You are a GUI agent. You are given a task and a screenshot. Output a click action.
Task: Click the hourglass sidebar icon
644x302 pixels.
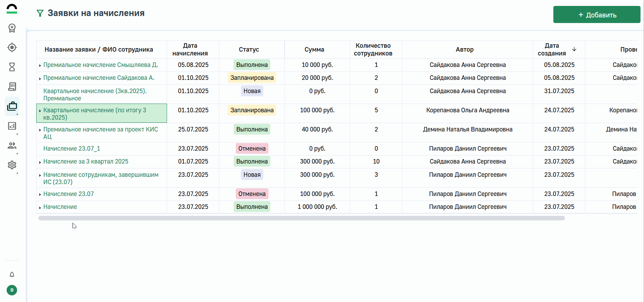[x=12, y=67]
